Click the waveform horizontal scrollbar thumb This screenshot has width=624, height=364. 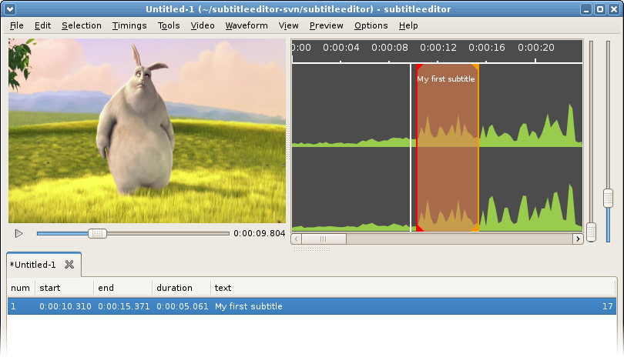pos(324,239)
